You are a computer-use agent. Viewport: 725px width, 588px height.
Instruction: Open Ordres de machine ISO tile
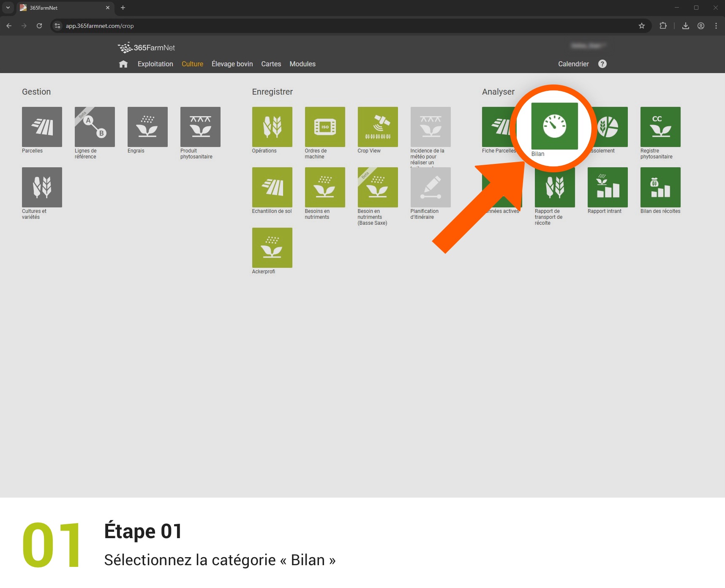324,127
